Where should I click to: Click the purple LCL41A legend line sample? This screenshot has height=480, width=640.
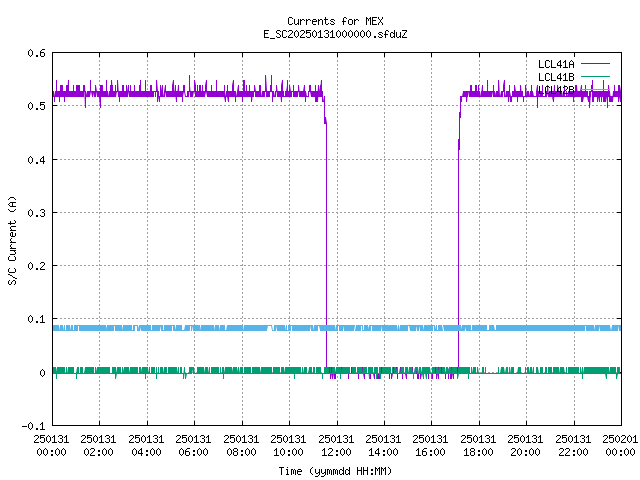pyautogui.click(x=595, y=64)
